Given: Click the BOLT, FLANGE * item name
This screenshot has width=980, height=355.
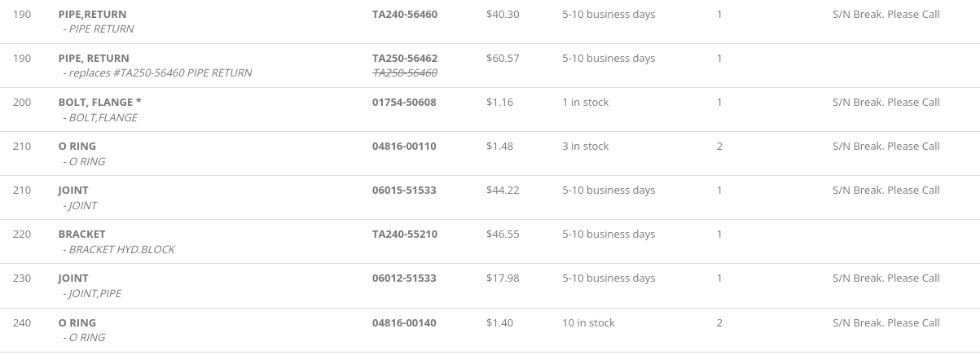Looking at the screenshot, I should (99, 103).
